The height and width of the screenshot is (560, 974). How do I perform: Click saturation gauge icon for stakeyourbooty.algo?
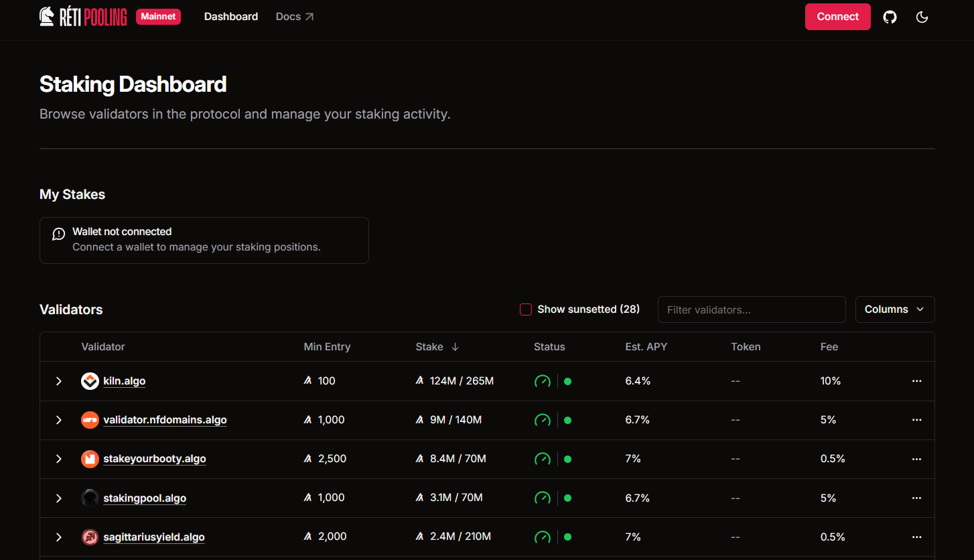click(543, 459)
